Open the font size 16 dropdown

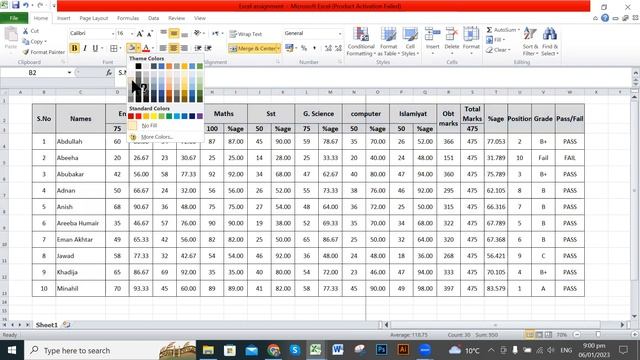(132, 33)
